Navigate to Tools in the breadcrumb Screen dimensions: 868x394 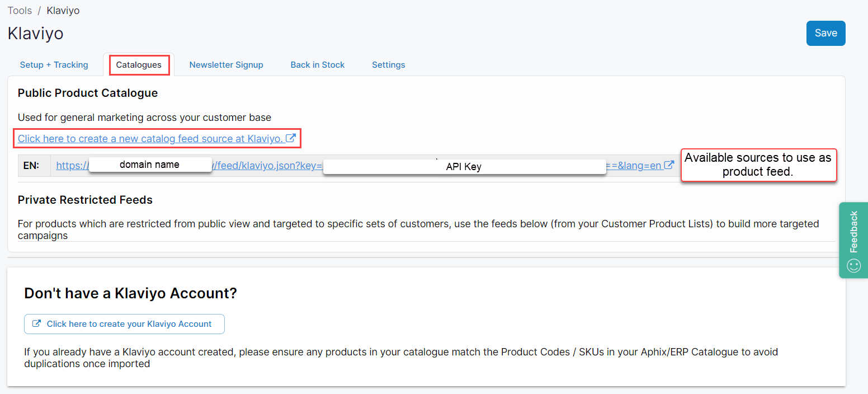[20, 11]
